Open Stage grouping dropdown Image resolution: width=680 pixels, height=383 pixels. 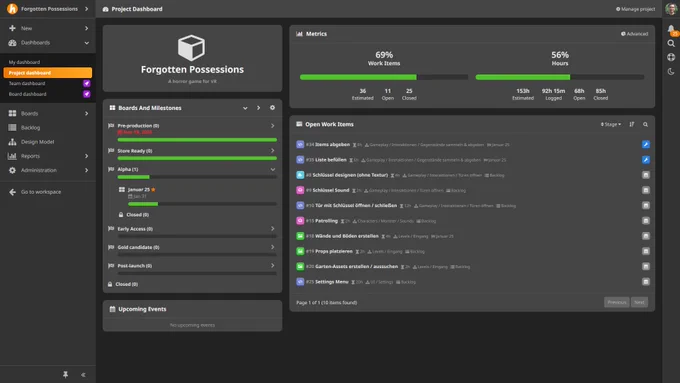point(611,124)
